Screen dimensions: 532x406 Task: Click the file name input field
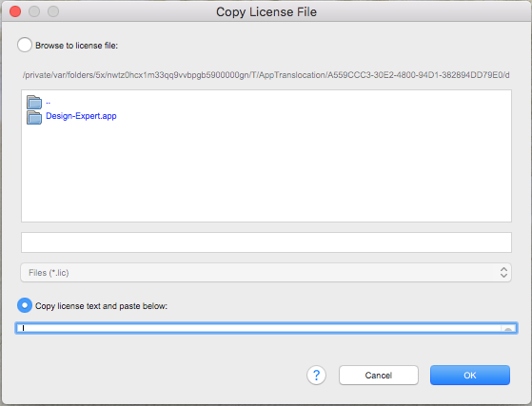[x=266, y=242]
